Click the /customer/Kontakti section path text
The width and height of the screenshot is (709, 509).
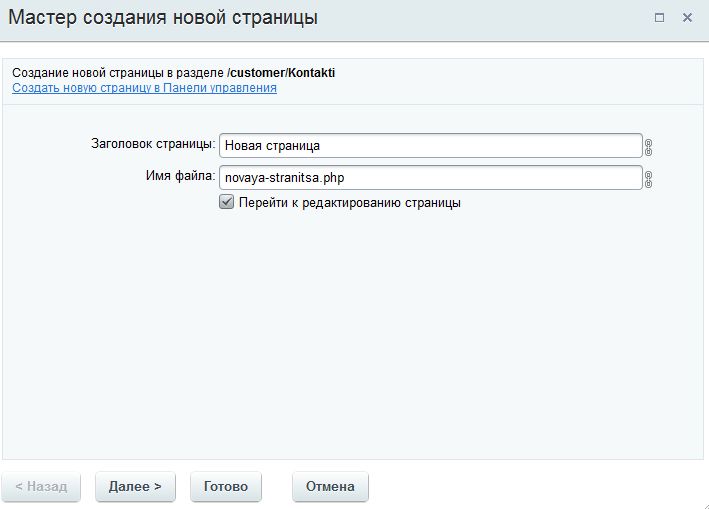click(281, 73)
